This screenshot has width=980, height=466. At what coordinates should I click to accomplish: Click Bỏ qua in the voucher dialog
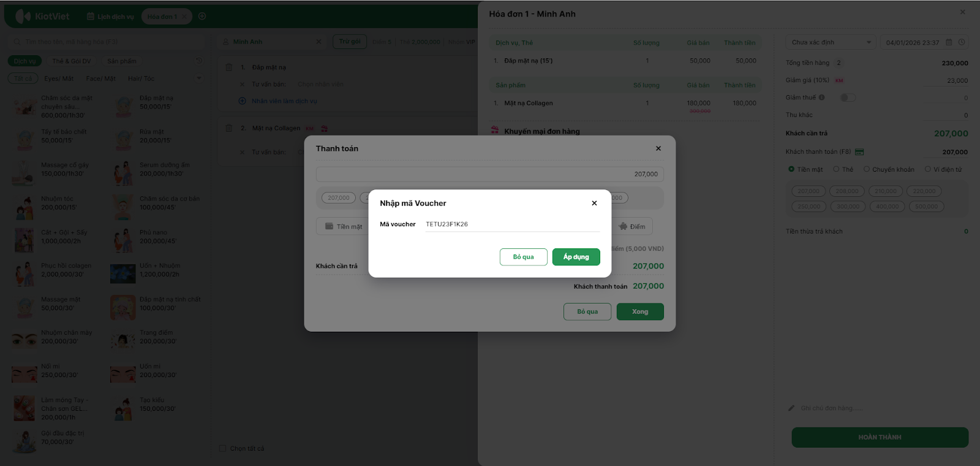523,257
